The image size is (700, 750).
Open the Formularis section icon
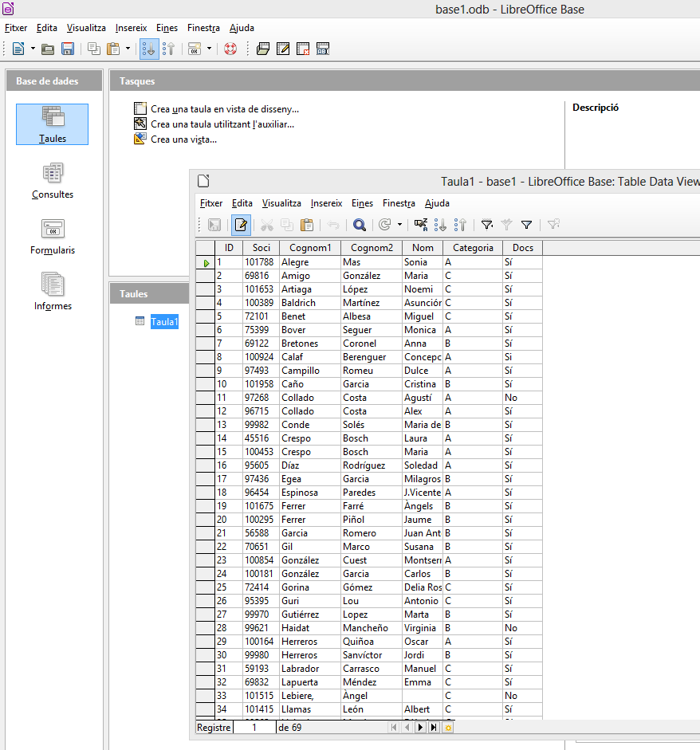click(53, 236)
